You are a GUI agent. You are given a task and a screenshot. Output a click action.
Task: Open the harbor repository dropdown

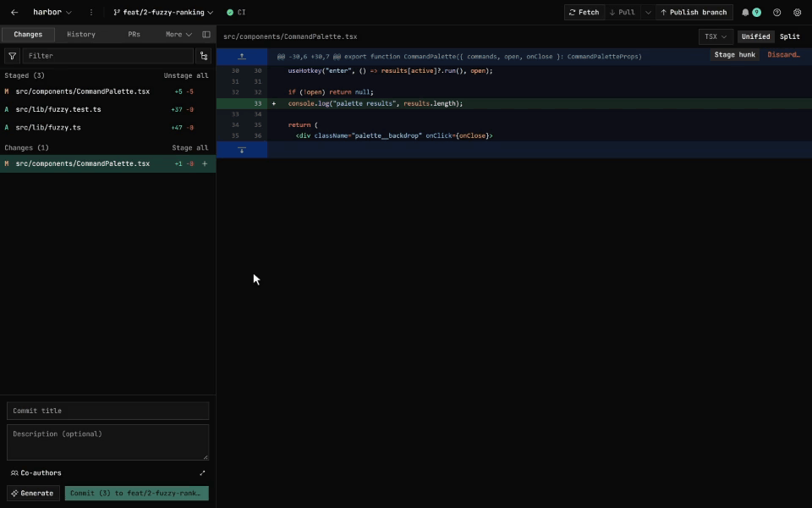click(52, 12)
